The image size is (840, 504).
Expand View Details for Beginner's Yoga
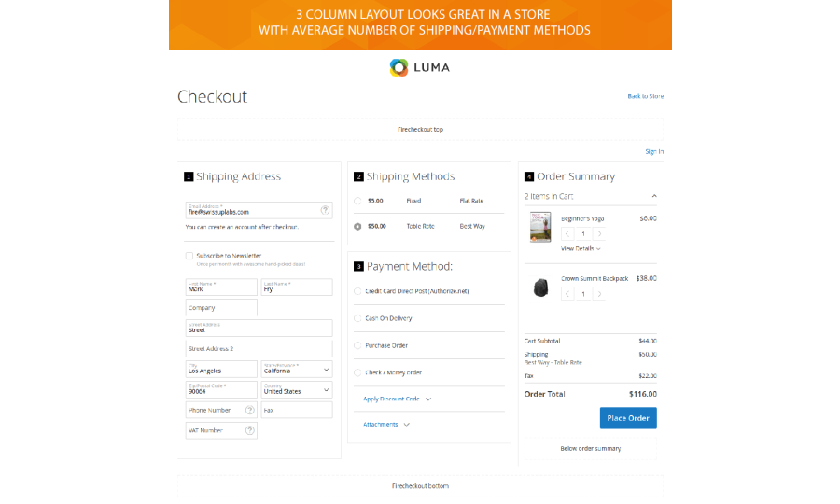coord(581,249)
